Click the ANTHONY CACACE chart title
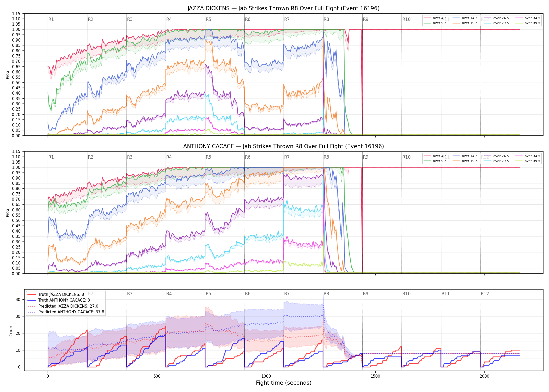Screen dimensions: 549x392 (x=283, y=146)
